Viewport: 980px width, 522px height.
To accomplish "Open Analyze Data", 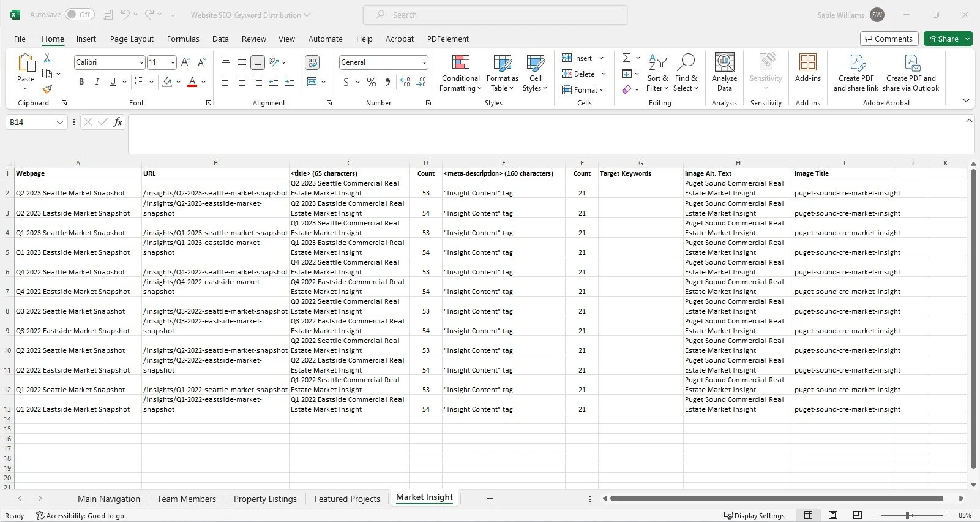I will pyautogui.click(x=724, y=72).
